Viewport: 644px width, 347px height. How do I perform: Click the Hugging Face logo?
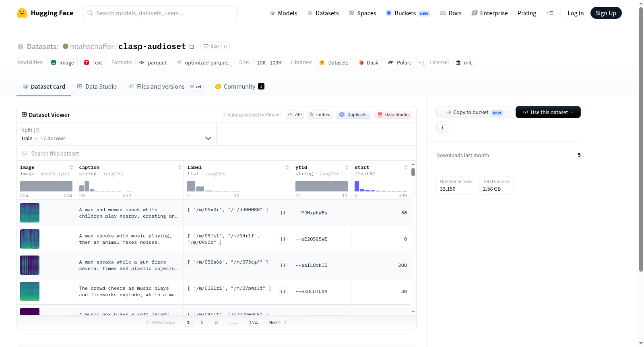coord(45,13)
